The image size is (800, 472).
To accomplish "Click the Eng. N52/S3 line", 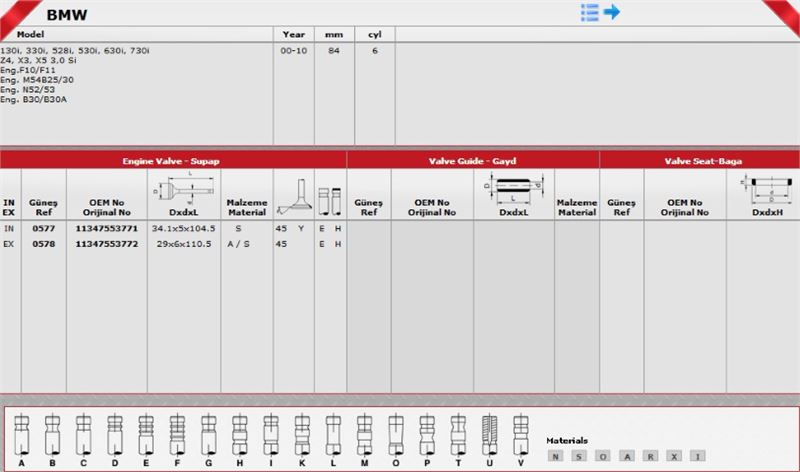I will (x=28, y=89).
